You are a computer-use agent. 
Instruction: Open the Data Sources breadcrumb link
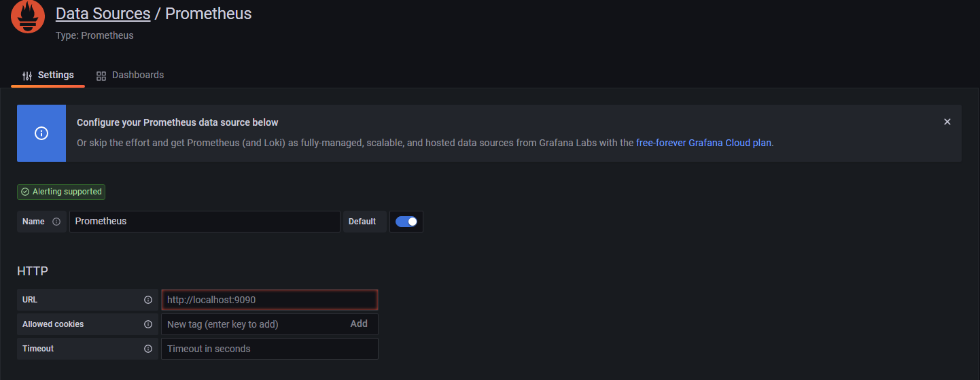click(x=103, y=14)
